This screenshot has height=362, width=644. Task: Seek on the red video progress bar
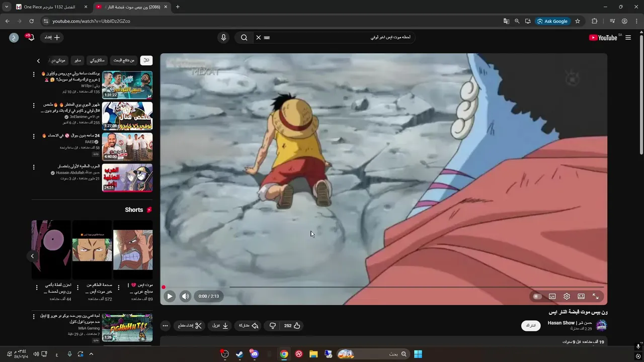click(384, 287)
